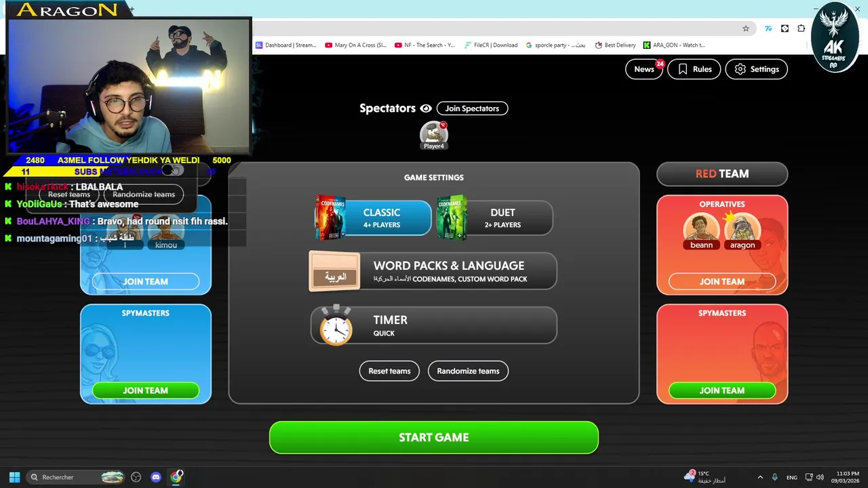Open the Best Delivery bookmark
868x488 pixels.
pyautogui.click(x=616, y=45)
